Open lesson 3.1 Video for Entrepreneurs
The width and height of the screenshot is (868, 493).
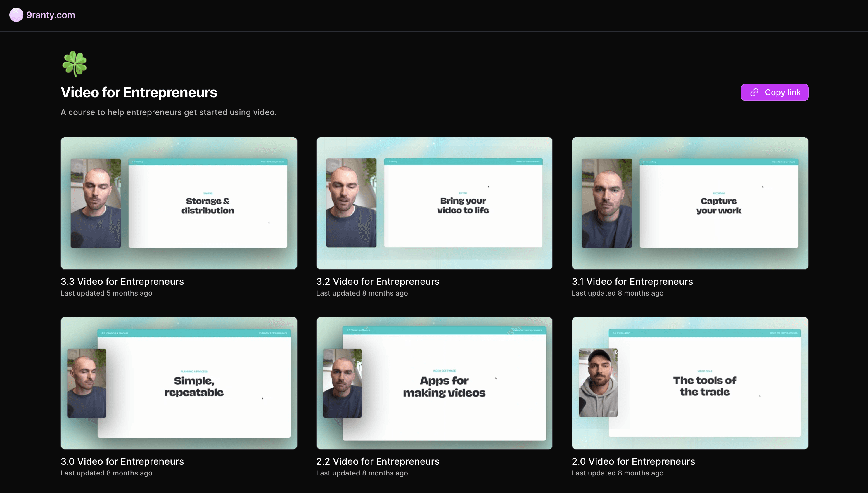[x=632, y=281]
